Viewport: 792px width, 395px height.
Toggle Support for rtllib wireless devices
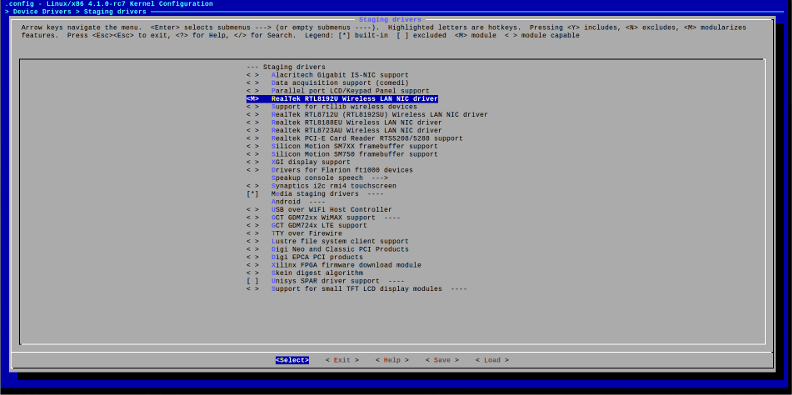pos(332,107)
